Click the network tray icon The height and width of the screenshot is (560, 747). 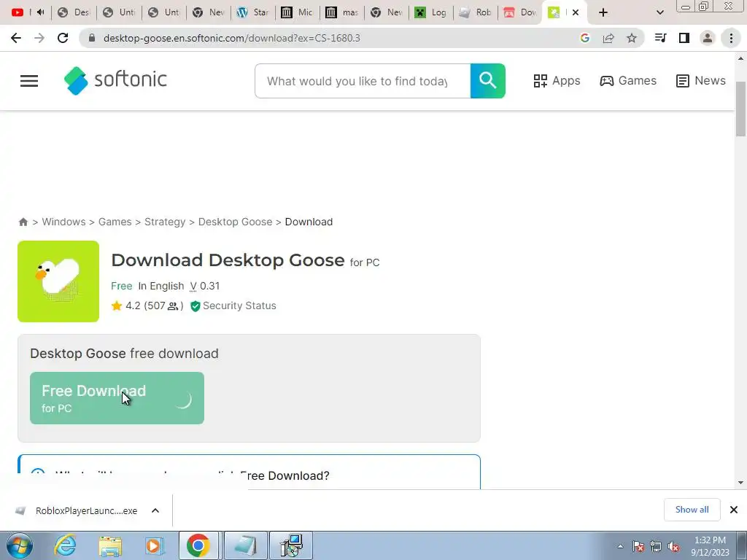[x=656, y=547]
